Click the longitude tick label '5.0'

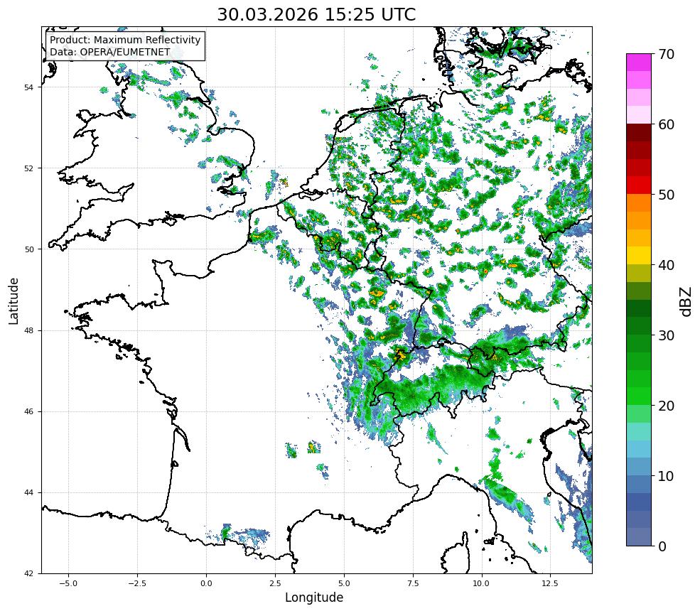pyautogui.click(x=344, y=583)
